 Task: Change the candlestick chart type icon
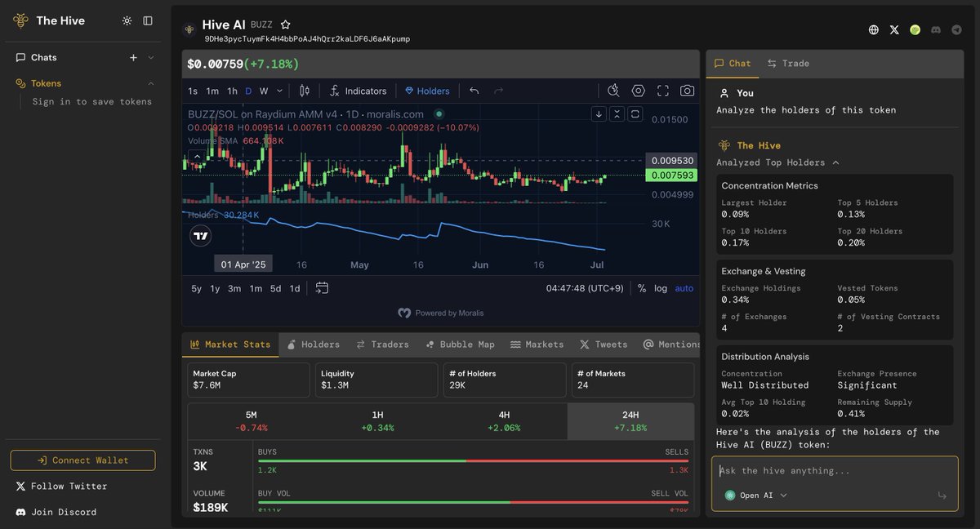305,91
